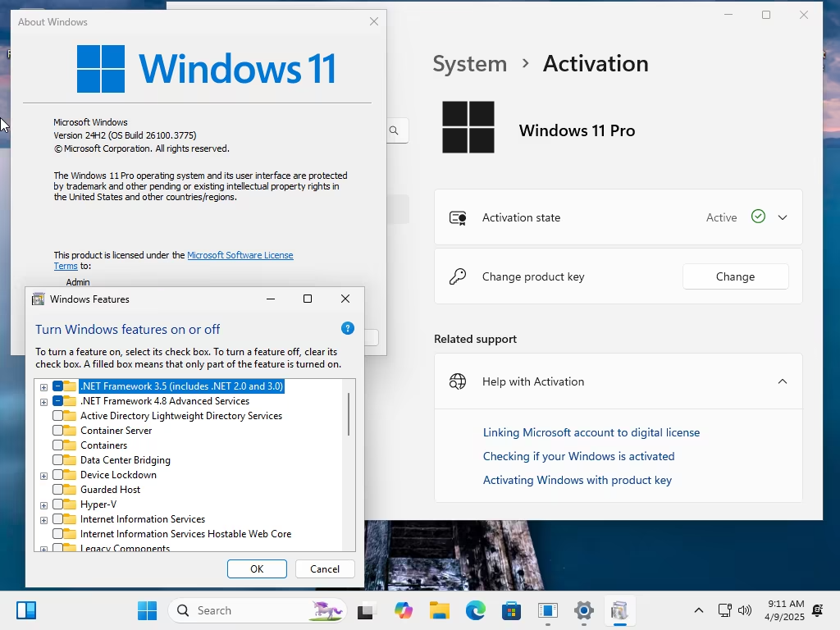Enable the Device Lockdown checkbox

point(58,474)
